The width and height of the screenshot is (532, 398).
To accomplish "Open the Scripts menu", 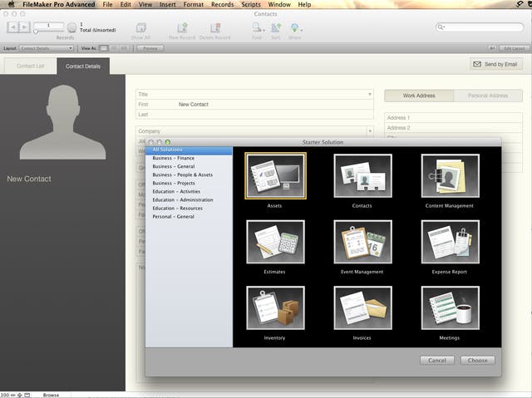I will pyautogui.click(x=251, y=4).
